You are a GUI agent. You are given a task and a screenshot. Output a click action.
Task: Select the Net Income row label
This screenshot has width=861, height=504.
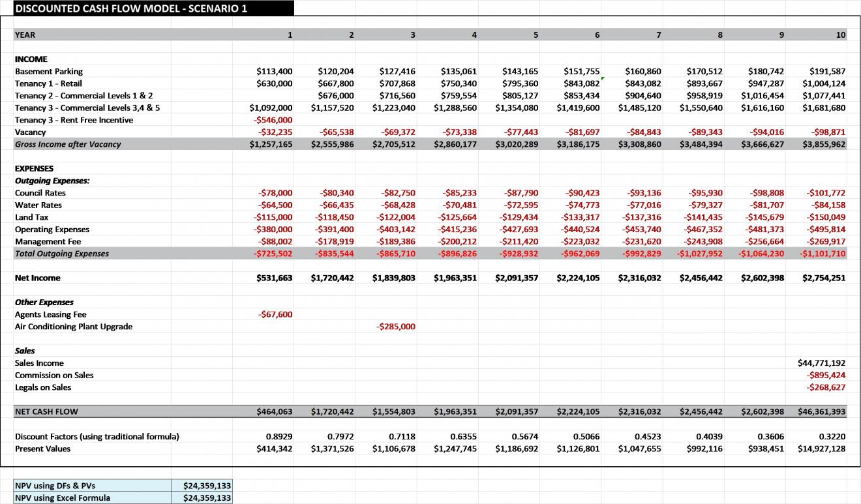point(38,278)
